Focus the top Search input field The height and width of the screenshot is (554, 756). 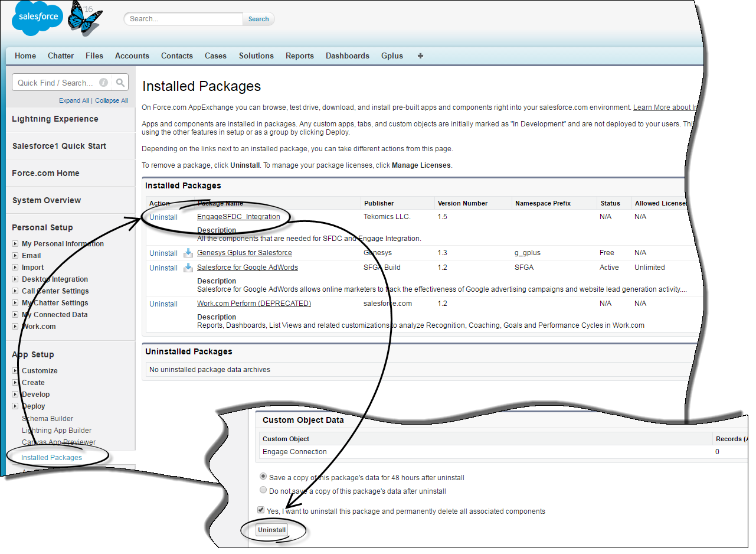click(x=184, y=19)
